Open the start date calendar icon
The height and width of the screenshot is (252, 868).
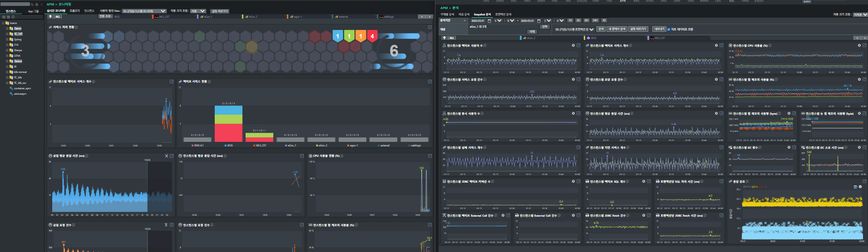[489, 20]
